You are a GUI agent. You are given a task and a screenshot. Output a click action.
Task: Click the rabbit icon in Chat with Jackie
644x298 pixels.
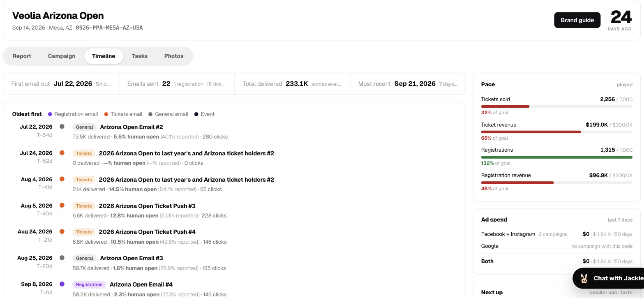[x=584, y=278]
